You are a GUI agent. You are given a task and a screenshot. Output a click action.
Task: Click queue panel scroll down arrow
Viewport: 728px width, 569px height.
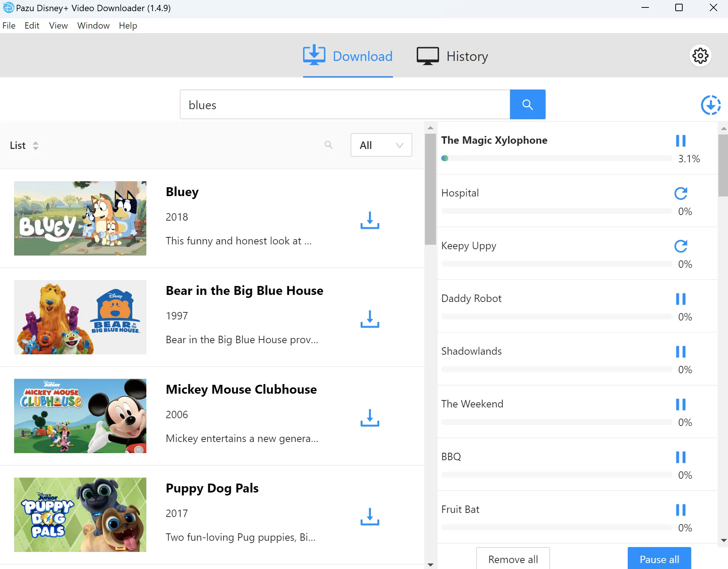(x=723, y=540)
